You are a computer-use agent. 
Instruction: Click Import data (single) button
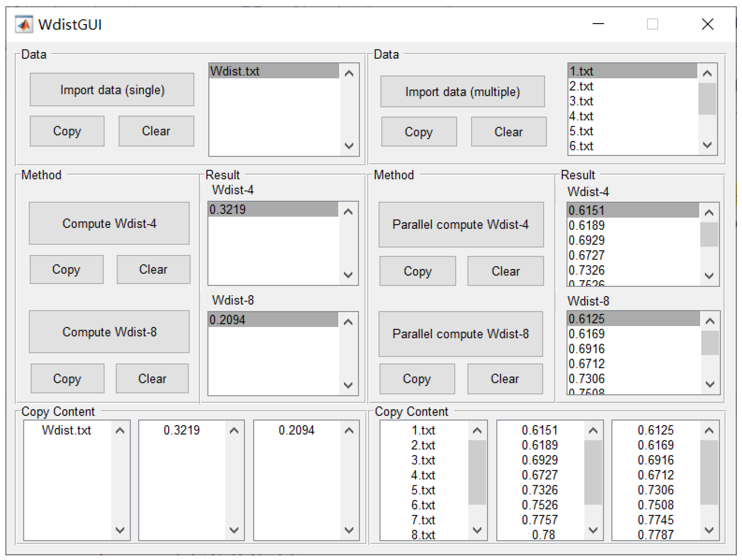point(112,89)
